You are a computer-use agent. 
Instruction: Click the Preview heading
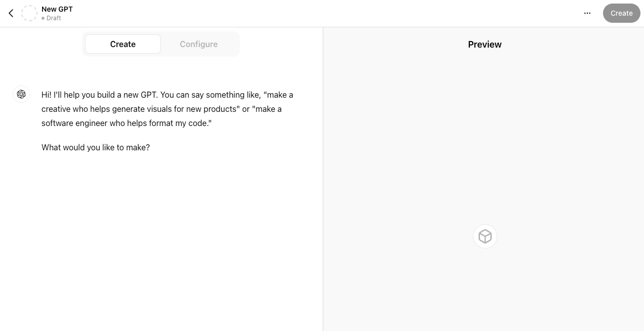click(485, 45)
